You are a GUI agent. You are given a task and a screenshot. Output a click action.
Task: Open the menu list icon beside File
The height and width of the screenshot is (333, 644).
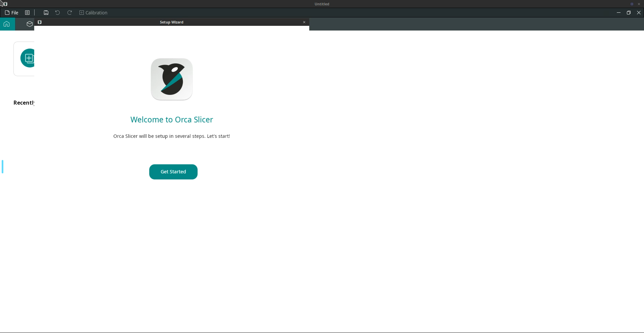coord(28,13)
